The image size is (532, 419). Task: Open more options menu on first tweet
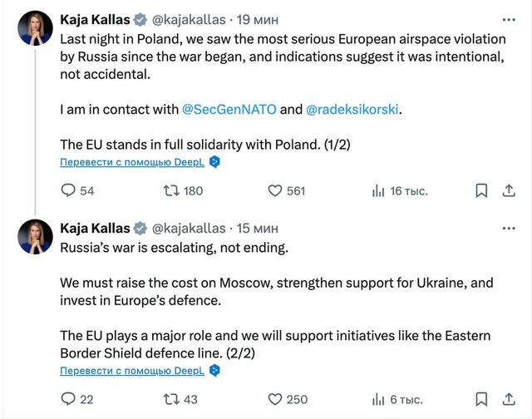click(x=508, y=18)
